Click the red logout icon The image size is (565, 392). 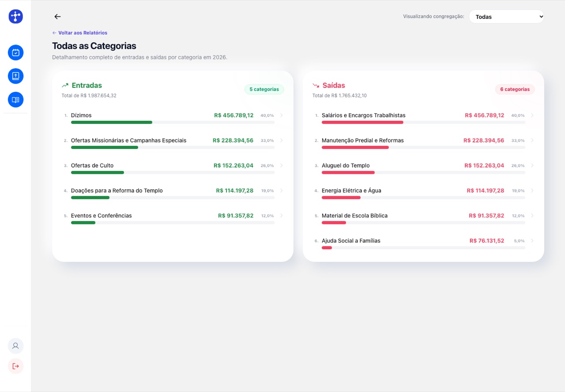(15, 366)
